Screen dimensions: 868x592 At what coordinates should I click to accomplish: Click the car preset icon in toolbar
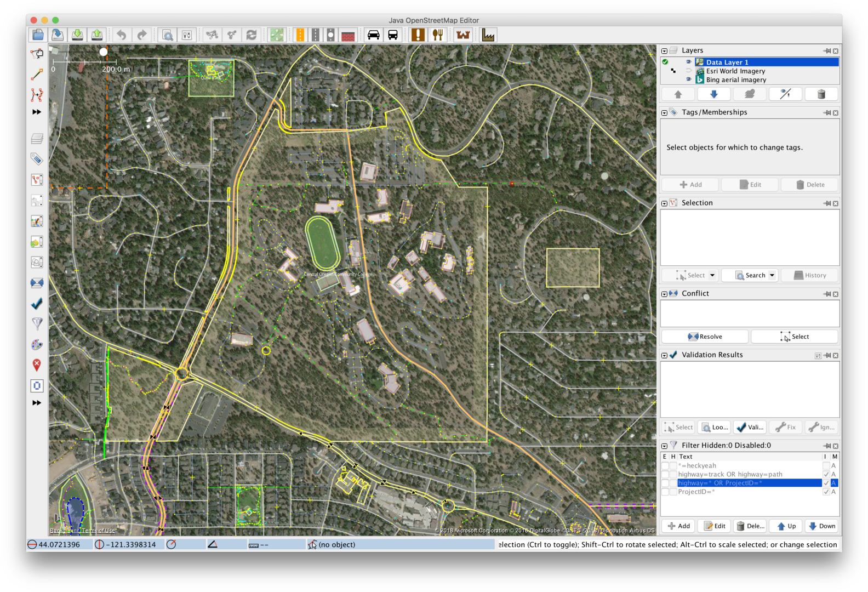coord(373,35)
